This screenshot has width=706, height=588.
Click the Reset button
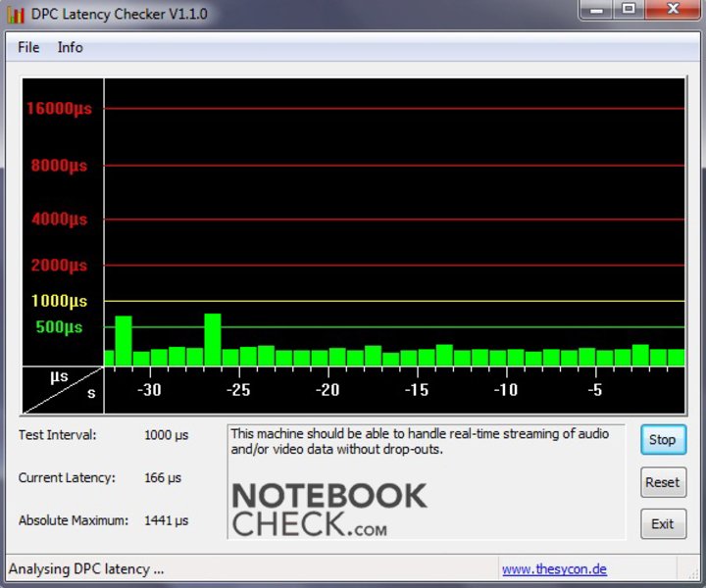click(x=663, y=482)
